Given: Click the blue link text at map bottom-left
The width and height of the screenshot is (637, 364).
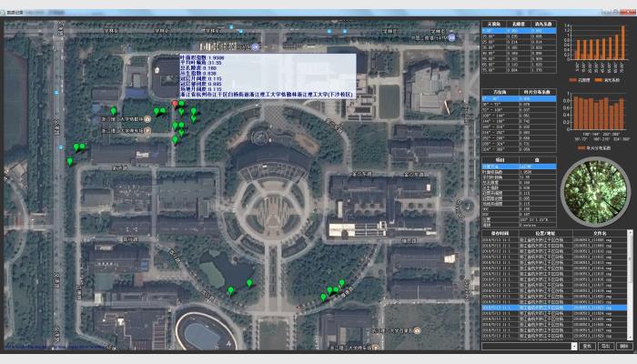Looking at the screenshot, I should (x=55, y=347).
